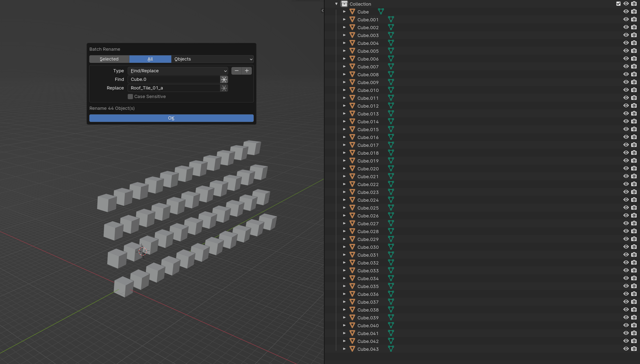Click the mesh data icon next to Cube.005
Image resolution: width=640 pixels, height=364 pixels.
(x=391, y=51)
